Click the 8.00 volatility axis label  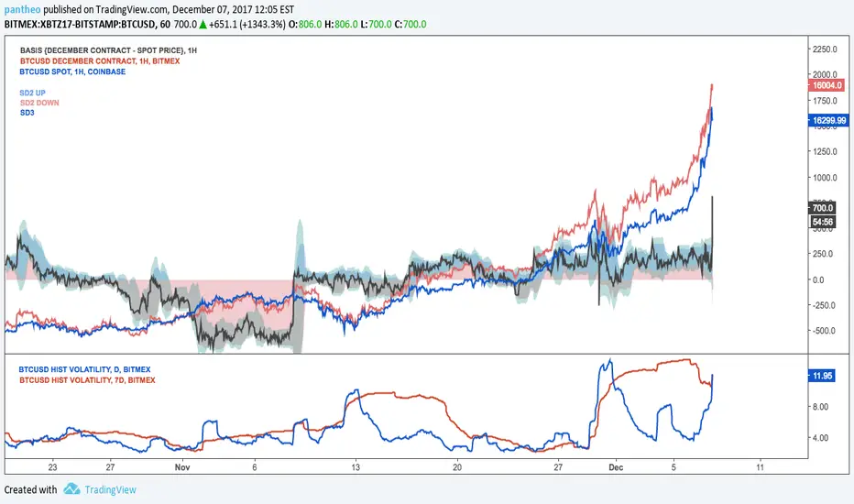tap(820, 407)
